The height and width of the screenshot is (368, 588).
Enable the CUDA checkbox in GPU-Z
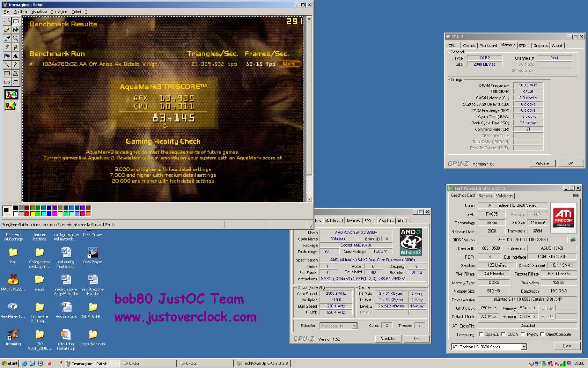click(x=503, y=334)
